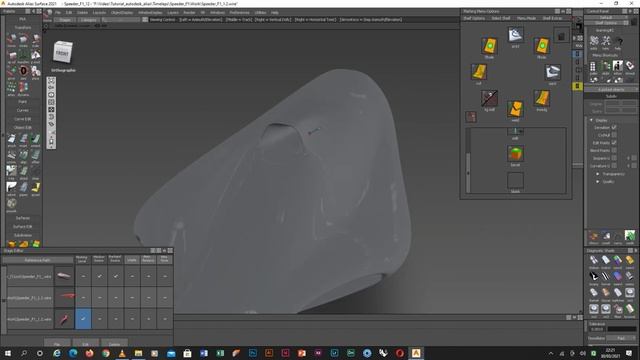
Task: Open the Shelf Options menu in Marking Menu window
Action: 474,18
